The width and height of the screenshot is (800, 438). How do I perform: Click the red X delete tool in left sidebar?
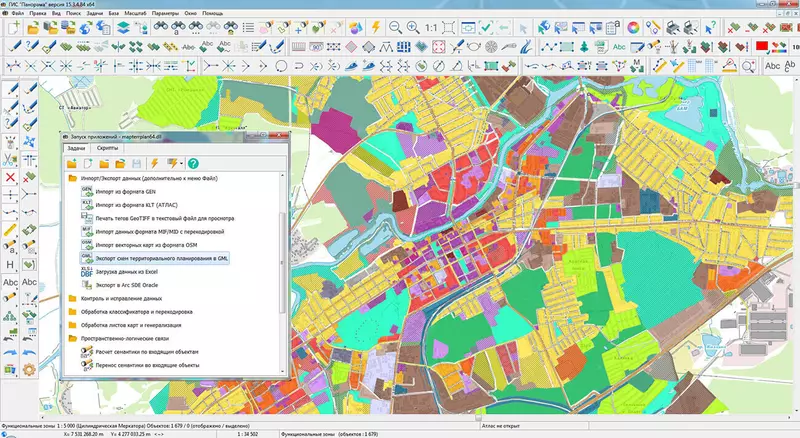(x=10, y=178)
